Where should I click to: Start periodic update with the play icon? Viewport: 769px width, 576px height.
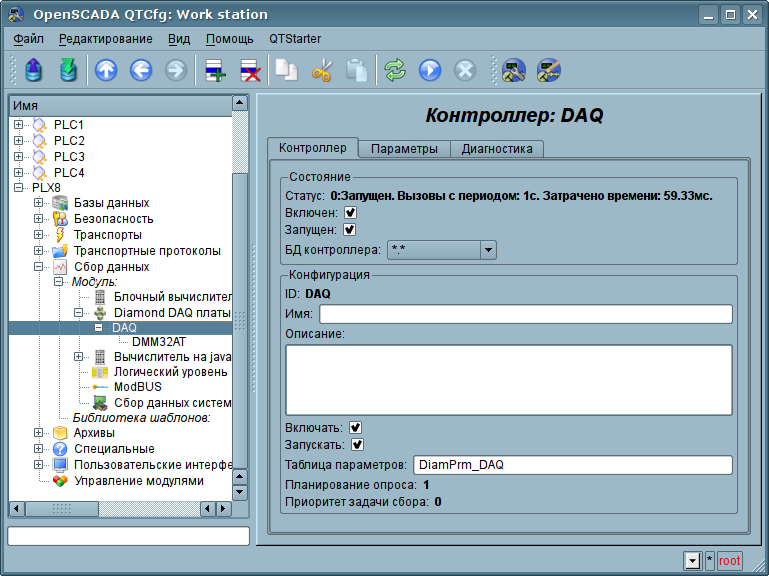tap(430, 70)
